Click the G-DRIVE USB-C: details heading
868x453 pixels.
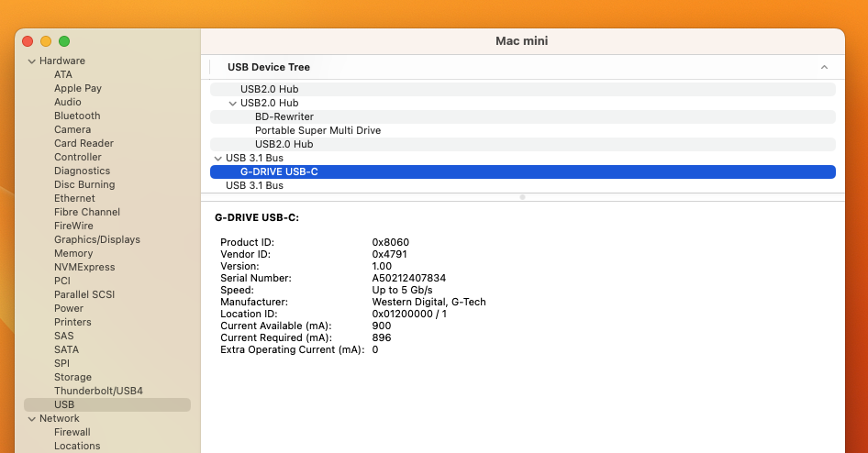point(257,218)
